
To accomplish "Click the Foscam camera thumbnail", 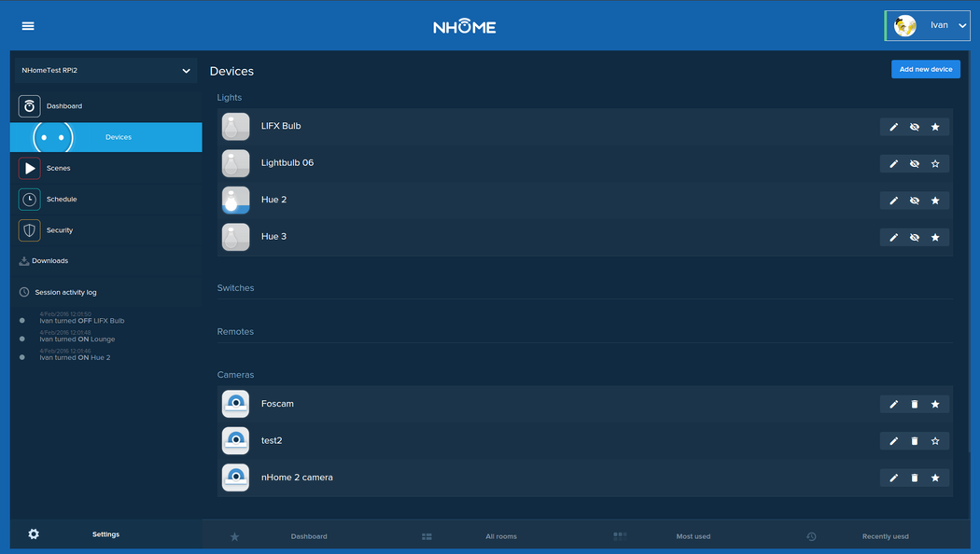I will [x=236, y=404].
